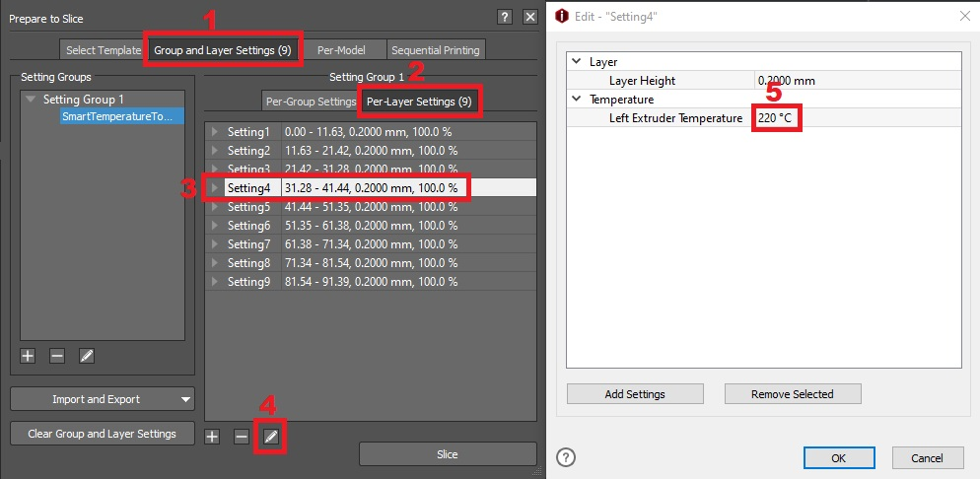The height and width of the screenshot is (479, 980).
Task: Add a new setting group with plus icon
Action: [28, 356]
